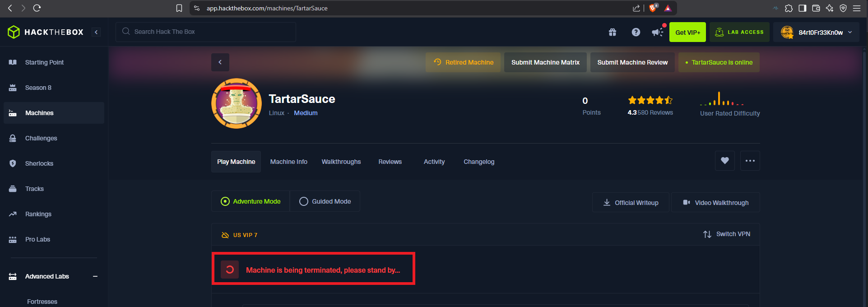Click Submit Machine Review button
868x307 pixels.
632,62
